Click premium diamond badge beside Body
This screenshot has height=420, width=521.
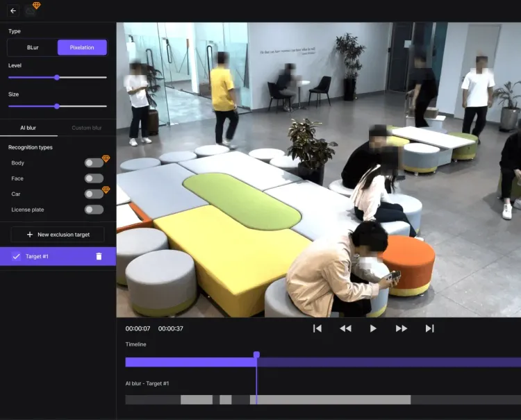click(106, 158)
